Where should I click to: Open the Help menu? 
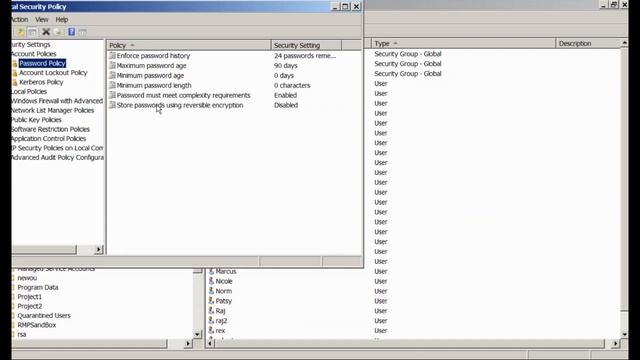click(x=62, y=19)
